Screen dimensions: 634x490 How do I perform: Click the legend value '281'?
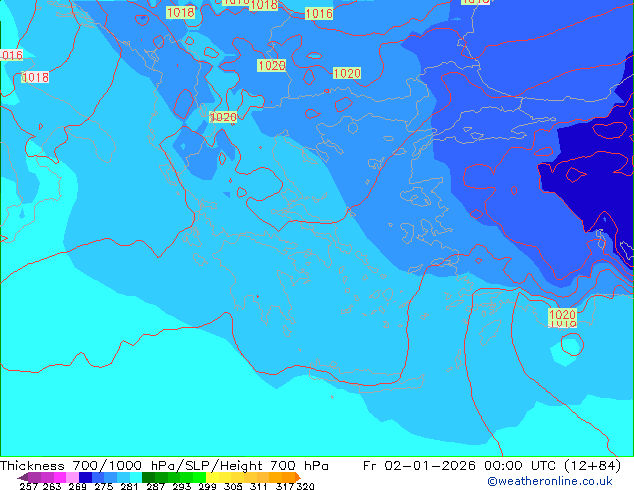[x=129, y=486]
